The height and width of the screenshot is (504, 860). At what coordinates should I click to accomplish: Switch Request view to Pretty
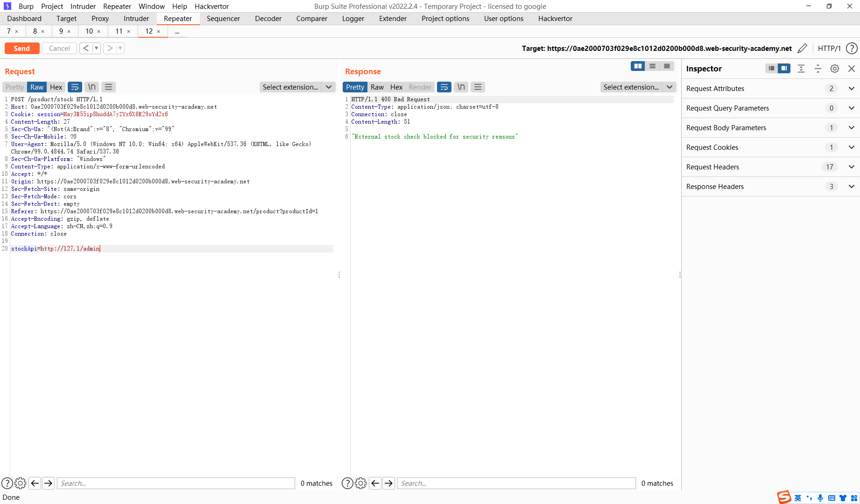[14, 87]
